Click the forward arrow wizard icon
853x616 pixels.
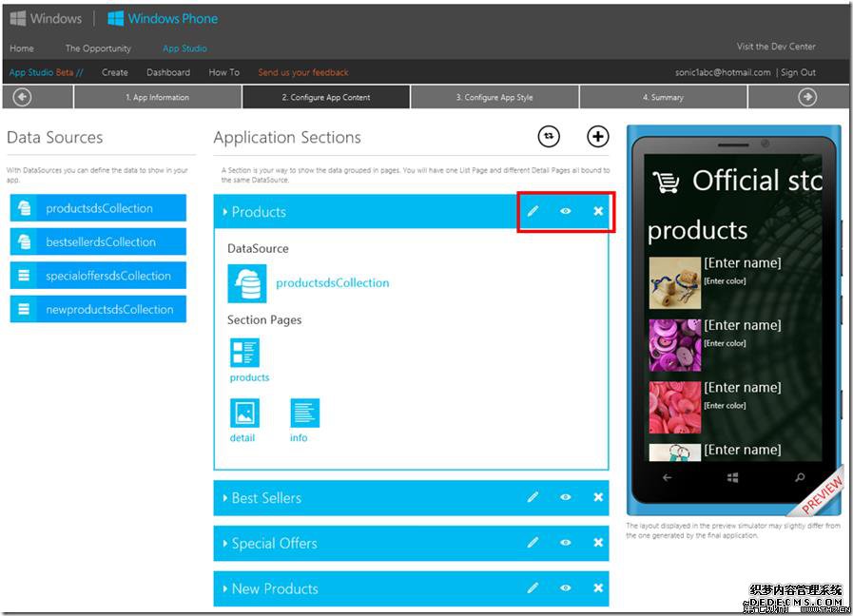click(806, 97)
